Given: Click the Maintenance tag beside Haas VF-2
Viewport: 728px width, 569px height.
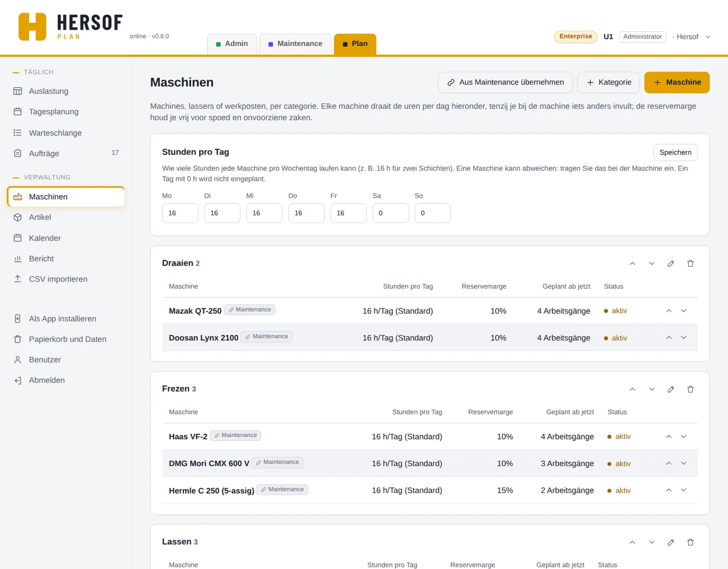Looking at the screenshot, I should (236, 435).
